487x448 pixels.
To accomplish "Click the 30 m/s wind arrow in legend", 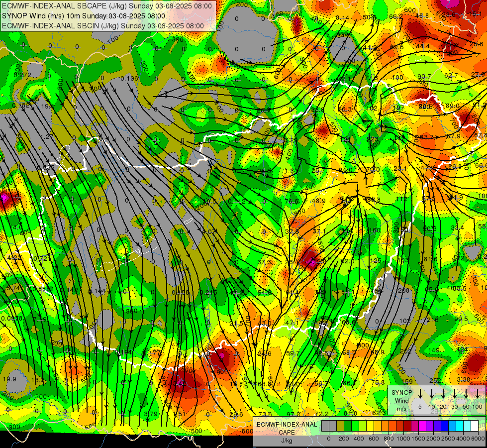I will point(455,394).
